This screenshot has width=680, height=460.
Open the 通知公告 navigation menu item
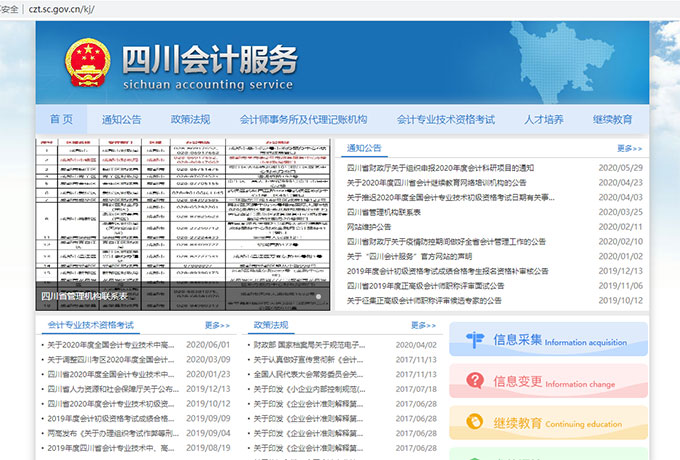click(121, 119)
